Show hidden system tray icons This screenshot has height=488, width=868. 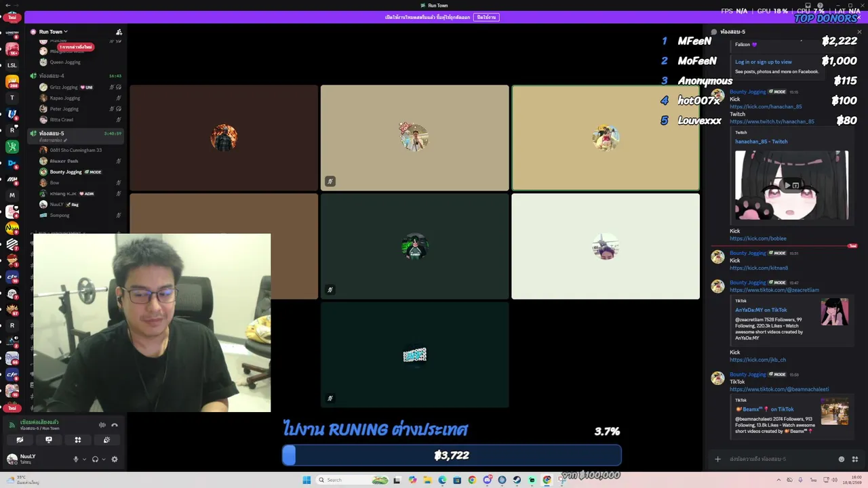pyautogui.click(x=778, y=480)
